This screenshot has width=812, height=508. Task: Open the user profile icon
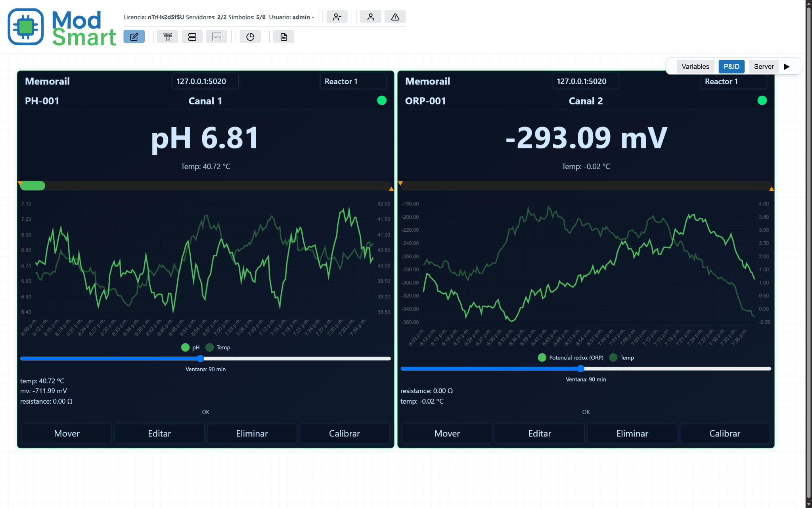coord(371,17)
